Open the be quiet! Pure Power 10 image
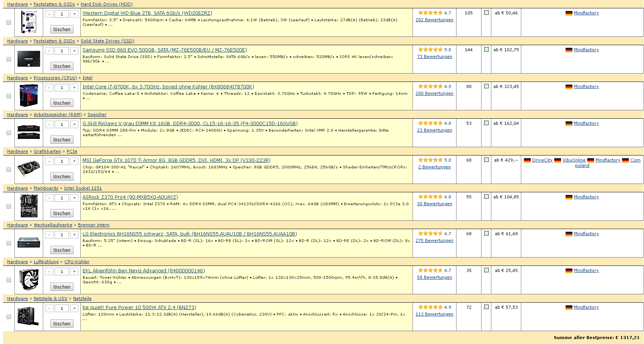 coord(29,316)
